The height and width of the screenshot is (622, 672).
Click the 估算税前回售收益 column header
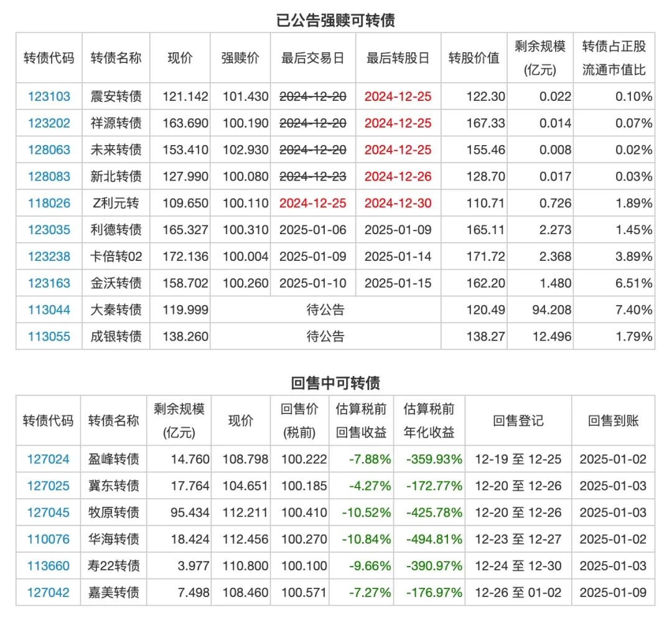point(362,421)
